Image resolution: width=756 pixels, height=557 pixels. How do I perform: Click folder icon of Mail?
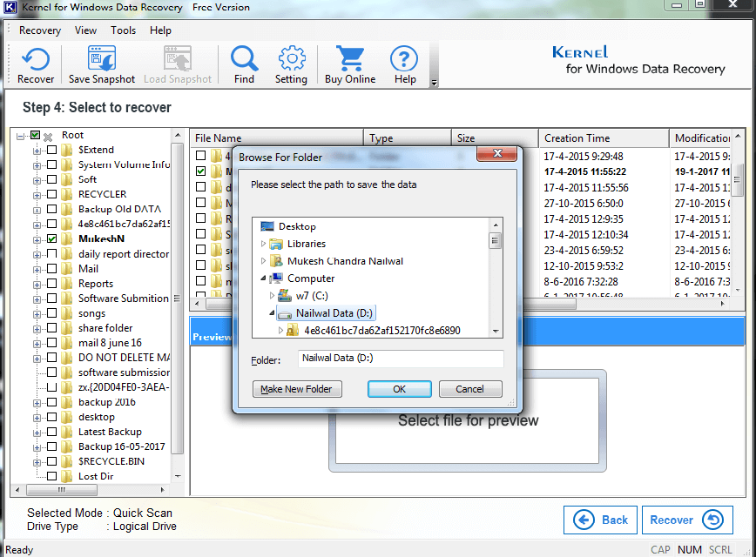[x=67, y=268]
